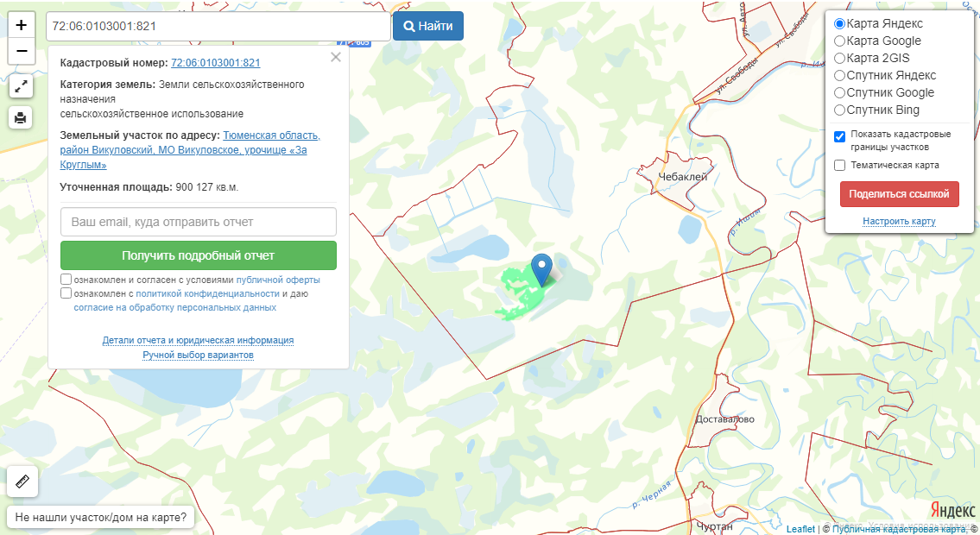Viewport: 980px width, 535px height.
Task: Select Спутник Яндекс satellite layer
Action: pyautogui.click(x=840, y=76)
